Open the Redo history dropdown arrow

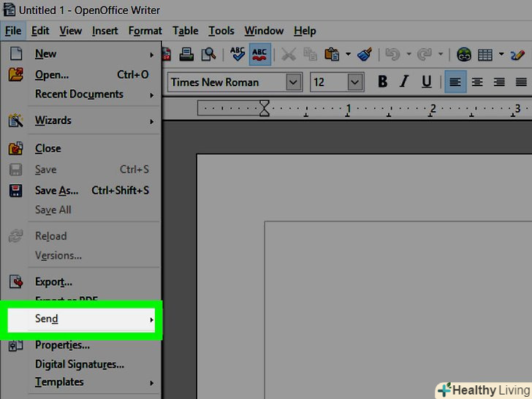[441, 54]
